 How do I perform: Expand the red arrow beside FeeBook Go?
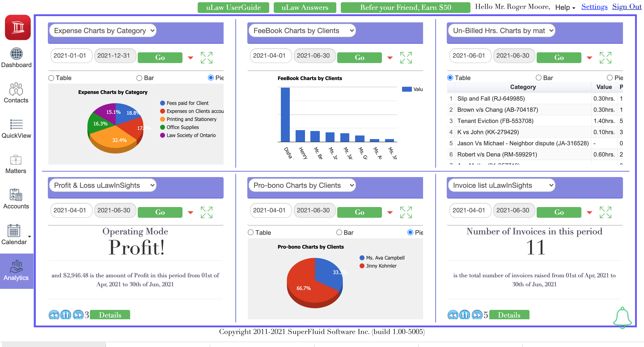390,58
